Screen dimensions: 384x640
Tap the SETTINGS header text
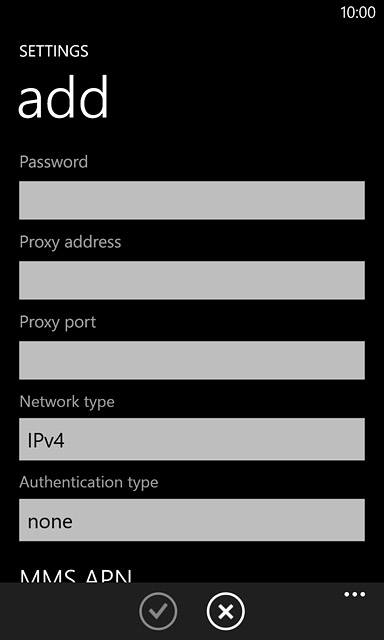pyautogui.click(x=54, y=51)
